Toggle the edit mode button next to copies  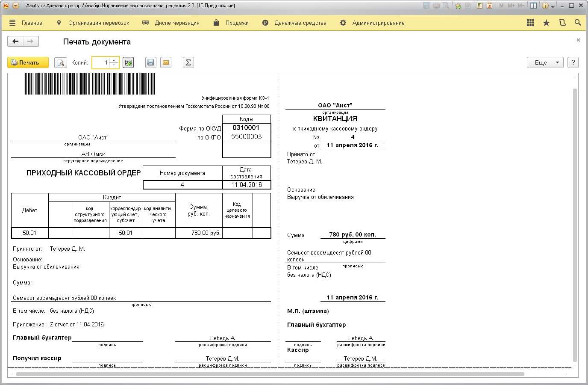tap(128, 63)
